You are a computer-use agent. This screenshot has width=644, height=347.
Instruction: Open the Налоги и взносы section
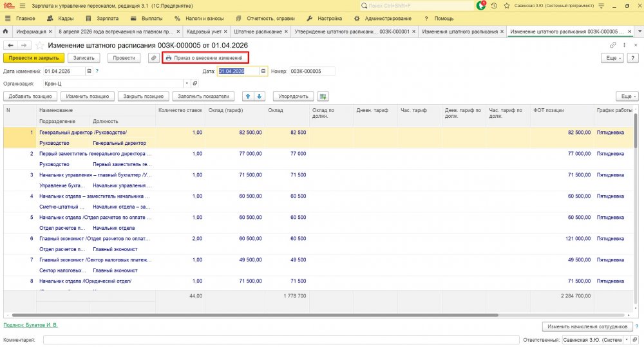click(199, 19)
